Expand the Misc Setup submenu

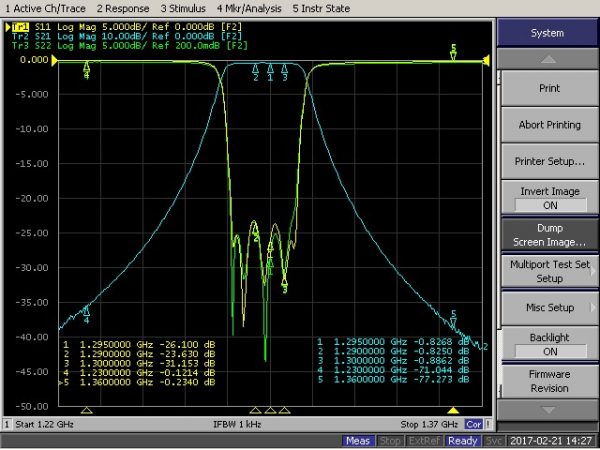point(549,308)
